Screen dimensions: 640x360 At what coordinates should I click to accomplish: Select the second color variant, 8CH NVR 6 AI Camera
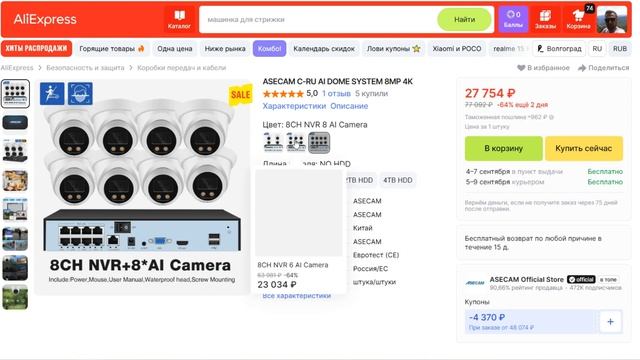[296, 142]
